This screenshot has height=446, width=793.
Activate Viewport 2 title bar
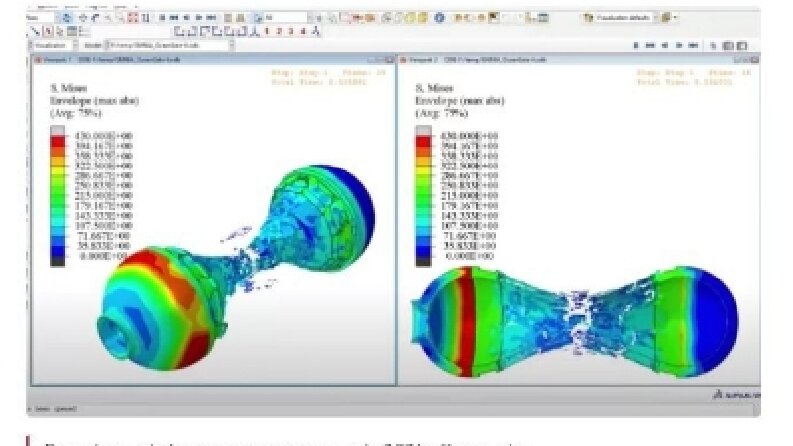579,59
